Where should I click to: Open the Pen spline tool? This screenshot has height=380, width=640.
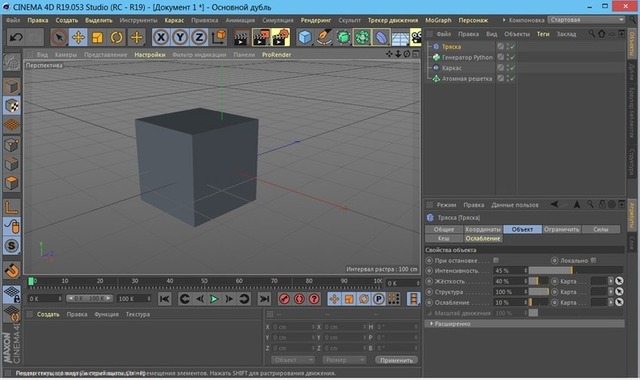click(x=324, y=38)
